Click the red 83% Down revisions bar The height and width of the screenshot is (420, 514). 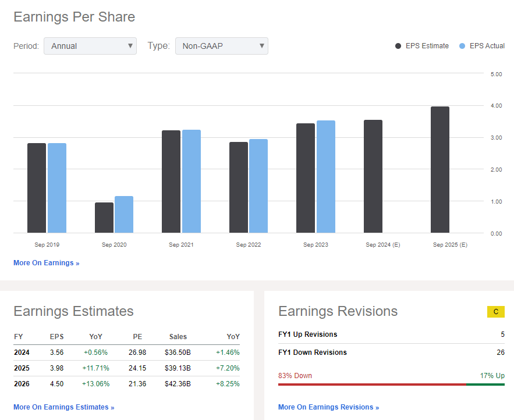click(x=372, y=385)
